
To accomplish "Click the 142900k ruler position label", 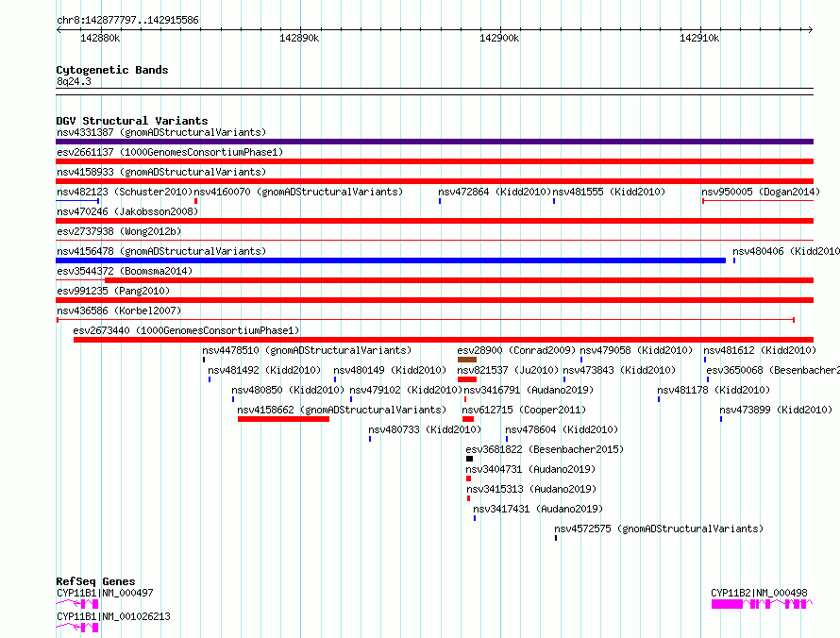I will [x=499, y=38].
